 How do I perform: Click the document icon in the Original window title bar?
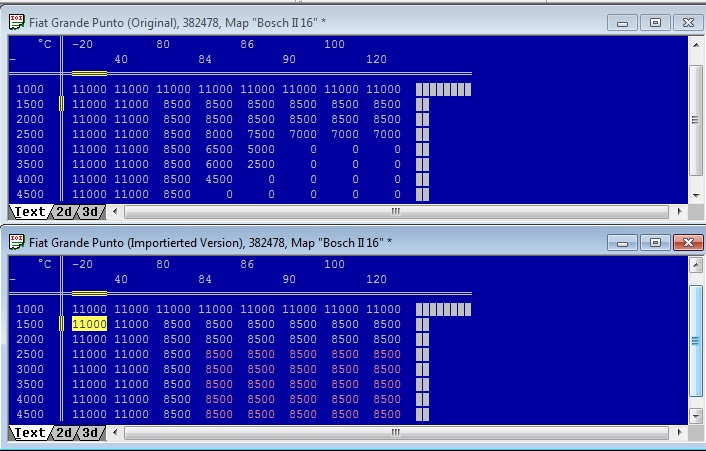pyautogui.click(x=17, y=23)
